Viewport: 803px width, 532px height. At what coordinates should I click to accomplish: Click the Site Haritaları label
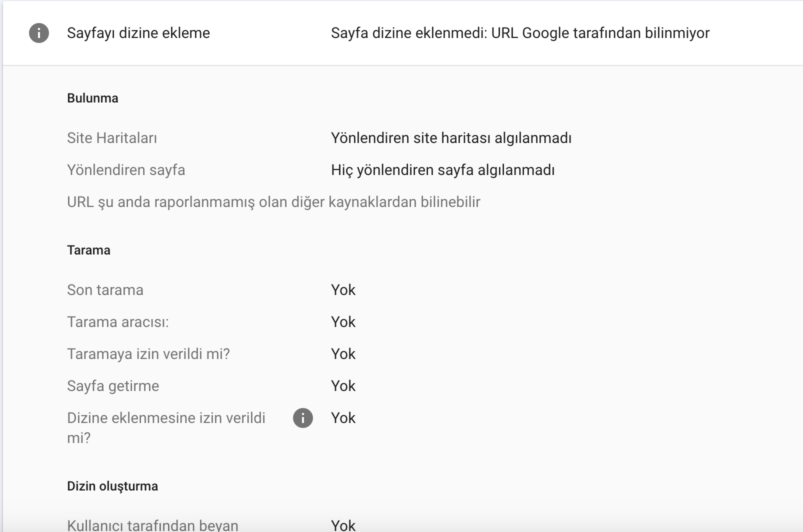click(112, 138)
